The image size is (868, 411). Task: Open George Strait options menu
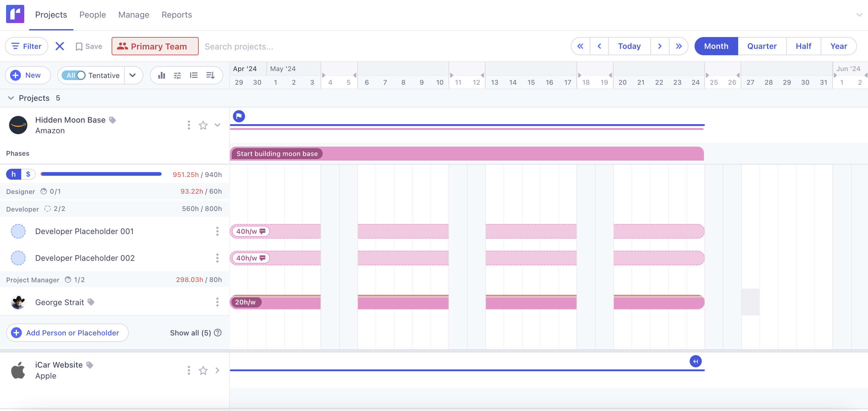click(x=217, y=302)
